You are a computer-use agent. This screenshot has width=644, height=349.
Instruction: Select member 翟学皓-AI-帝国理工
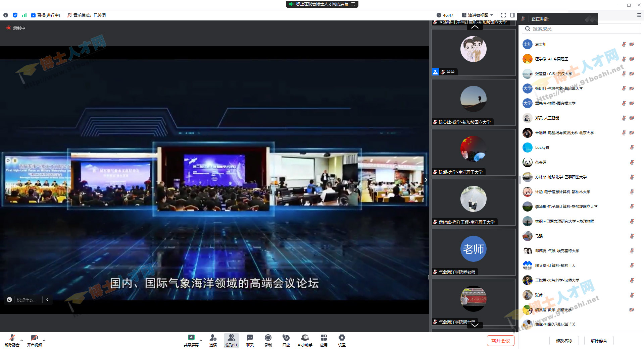click(581, 59)
